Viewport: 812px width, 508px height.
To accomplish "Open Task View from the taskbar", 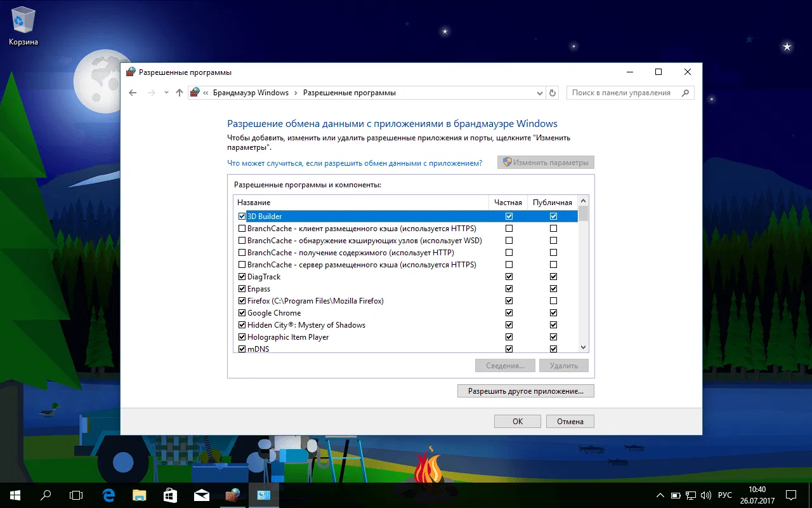I will (x=76, y=495).
